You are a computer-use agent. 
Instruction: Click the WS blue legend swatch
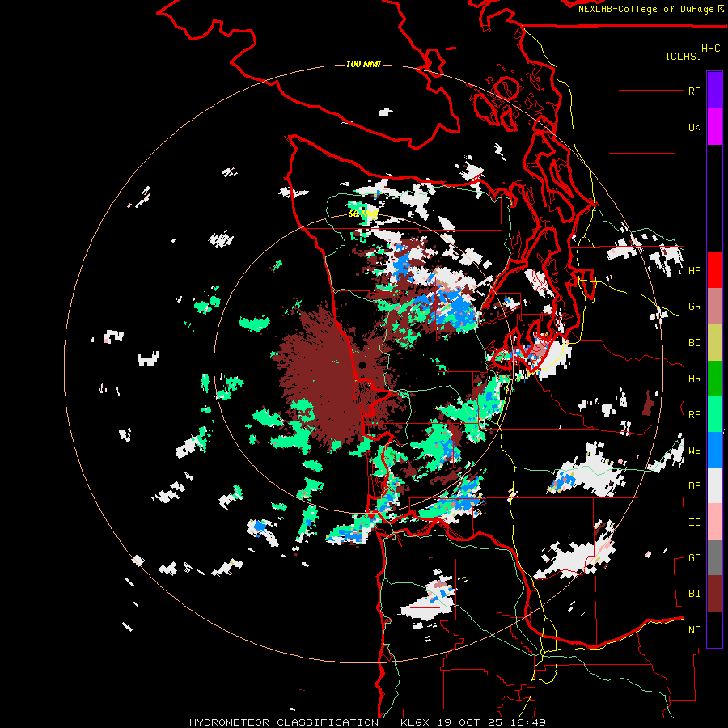714,450
